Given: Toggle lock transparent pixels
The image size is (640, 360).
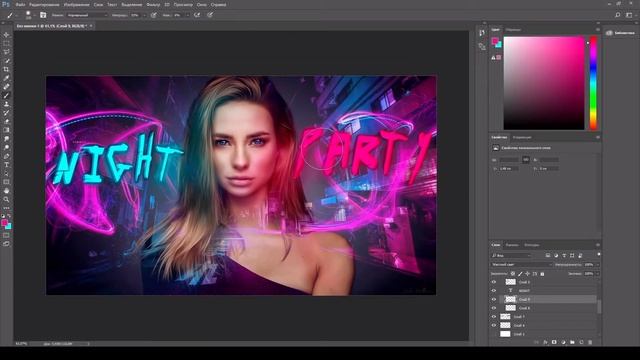Looking at the screenshot, I should [513, 273].
